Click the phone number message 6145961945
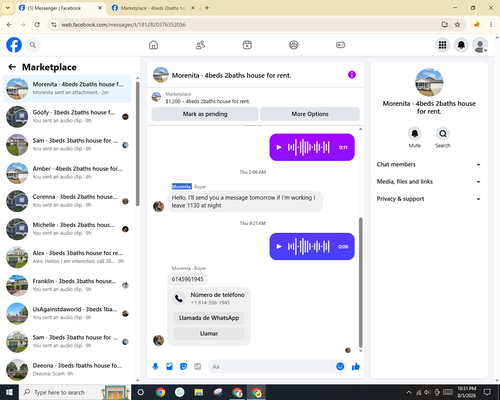500x400 pixels. tap(187, 279)
